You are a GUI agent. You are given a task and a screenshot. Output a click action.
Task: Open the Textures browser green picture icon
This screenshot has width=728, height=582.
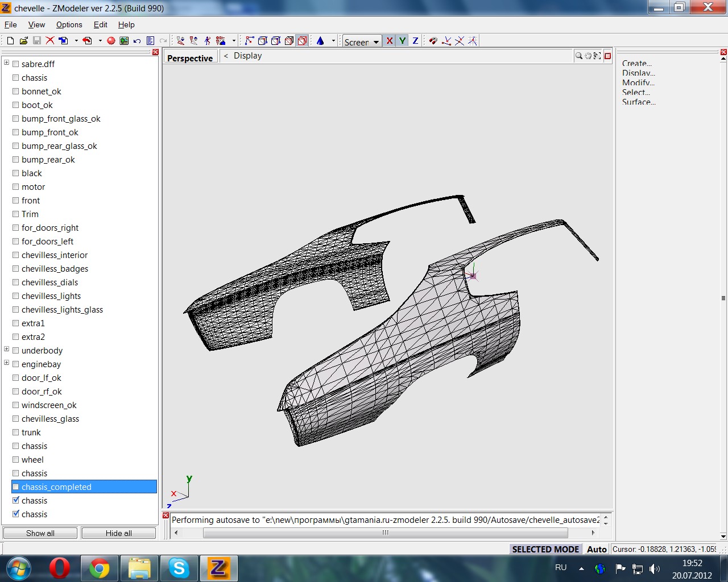124,40
